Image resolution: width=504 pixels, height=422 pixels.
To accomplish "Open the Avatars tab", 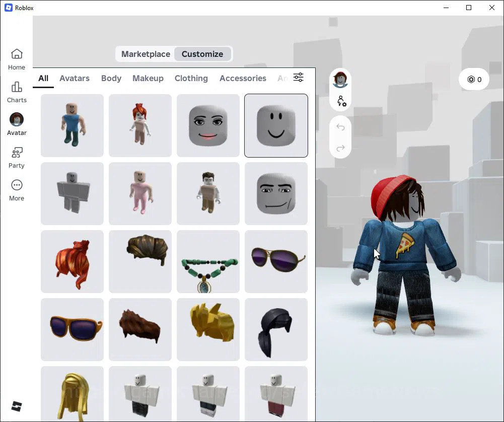I will click(x=75, y=78).
